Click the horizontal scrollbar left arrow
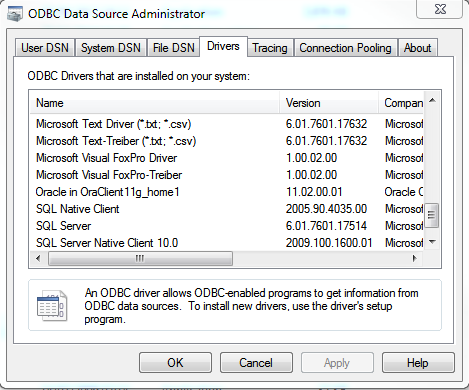 click(x=38, y=258)
